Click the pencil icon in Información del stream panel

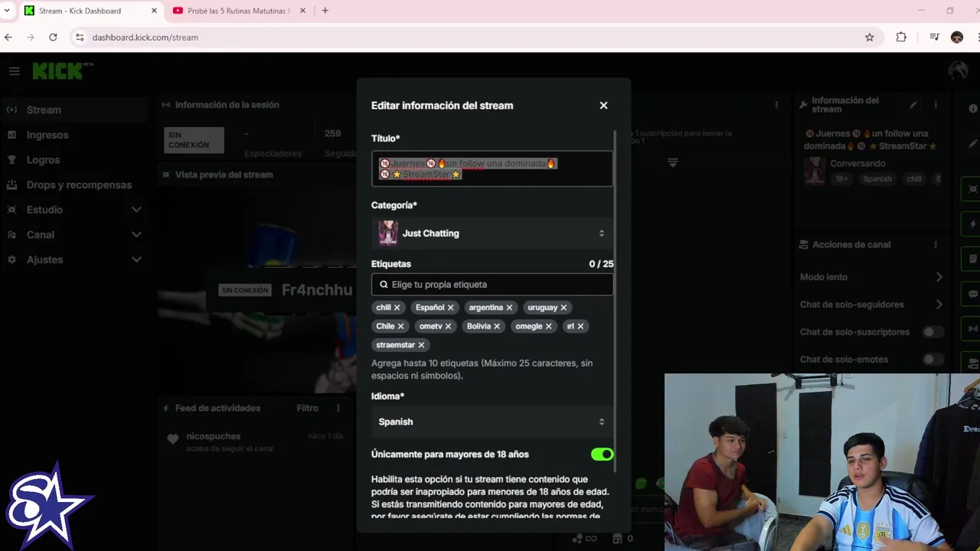pyautogui.click(x=913, y=105)
